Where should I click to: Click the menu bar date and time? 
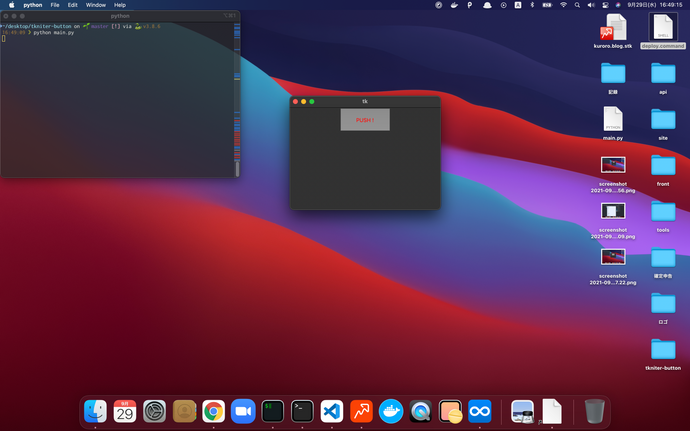[655, 5]
